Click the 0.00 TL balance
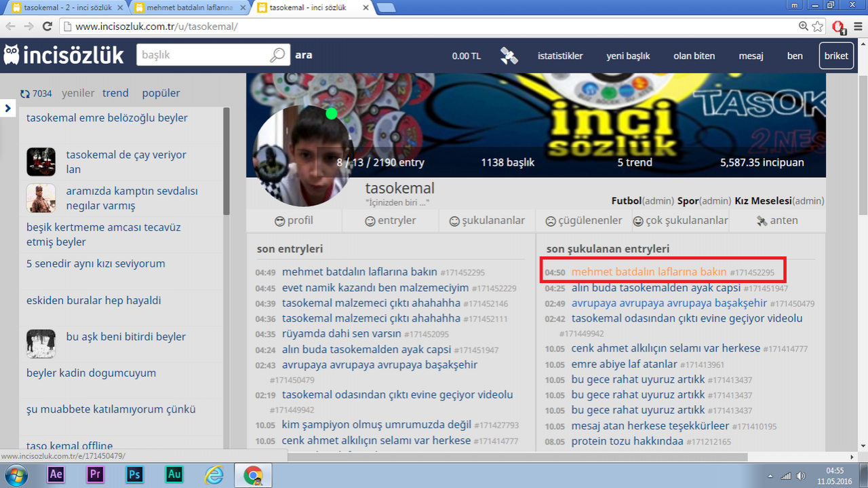Image resolution: width=868 pixels, height=488 pixels. 467,56
